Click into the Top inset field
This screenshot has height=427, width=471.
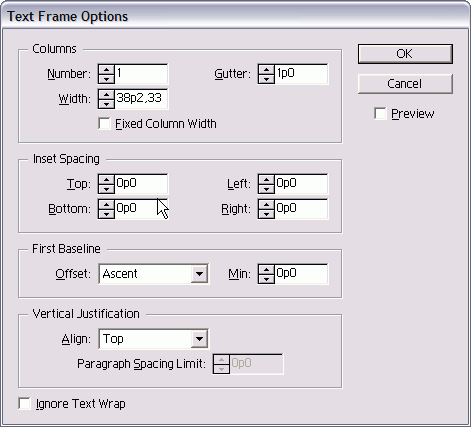pos(141,184)
